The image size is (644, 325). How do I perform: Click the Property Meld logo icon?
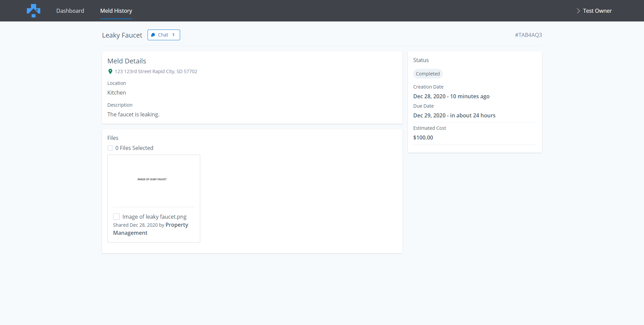point(34,11)
